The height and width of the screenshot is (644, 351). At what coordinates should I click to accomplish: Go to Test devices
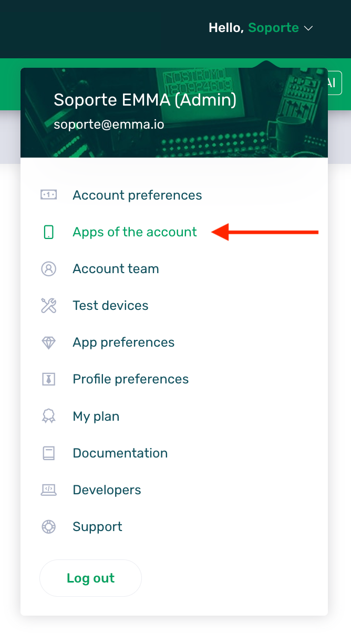tap(110, 305)
